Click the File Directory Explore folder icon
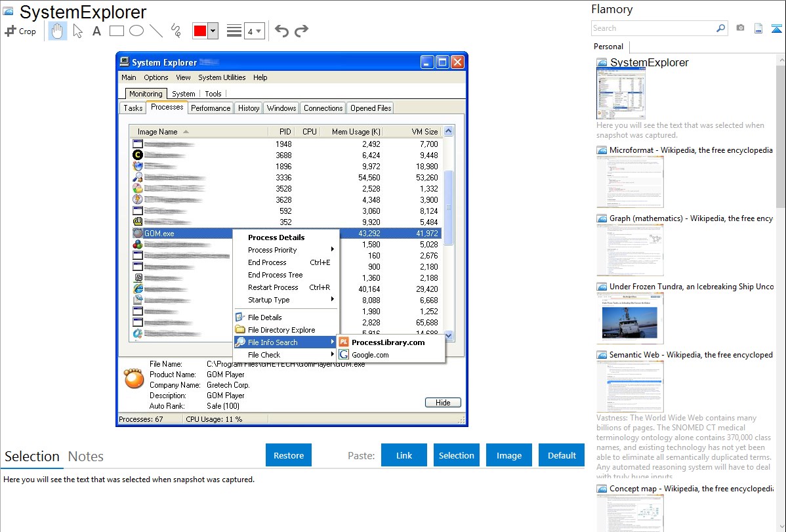Viewport: 786px width, 532px height. (x=240, y=329)
